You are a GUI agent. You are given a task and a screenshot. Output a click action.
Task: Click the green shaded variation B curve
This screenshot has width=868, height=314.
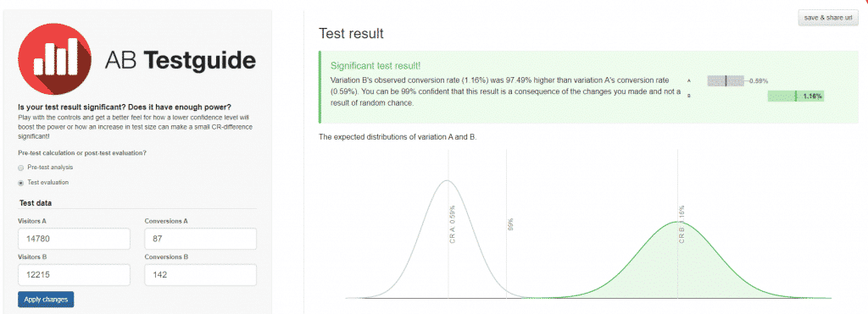click(677, 266)
